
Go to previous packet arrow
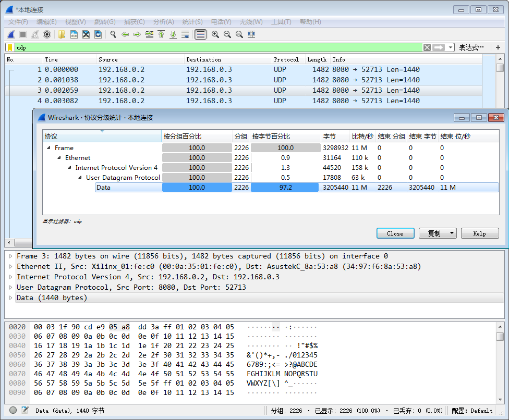pos(125,34)
